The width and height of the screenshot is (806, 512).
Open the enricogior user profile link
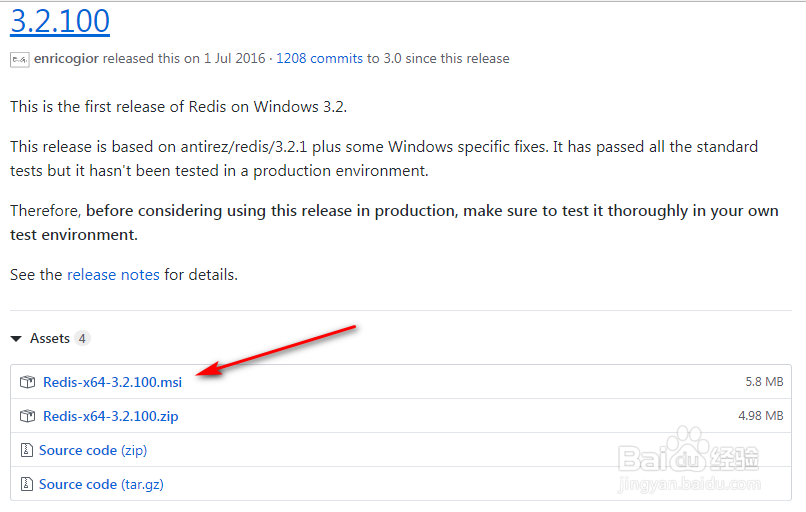[66, 59]
